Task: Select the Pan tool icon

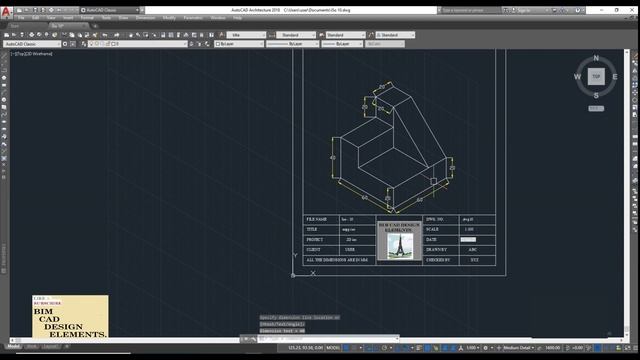Action: click(x=131, y=35)
